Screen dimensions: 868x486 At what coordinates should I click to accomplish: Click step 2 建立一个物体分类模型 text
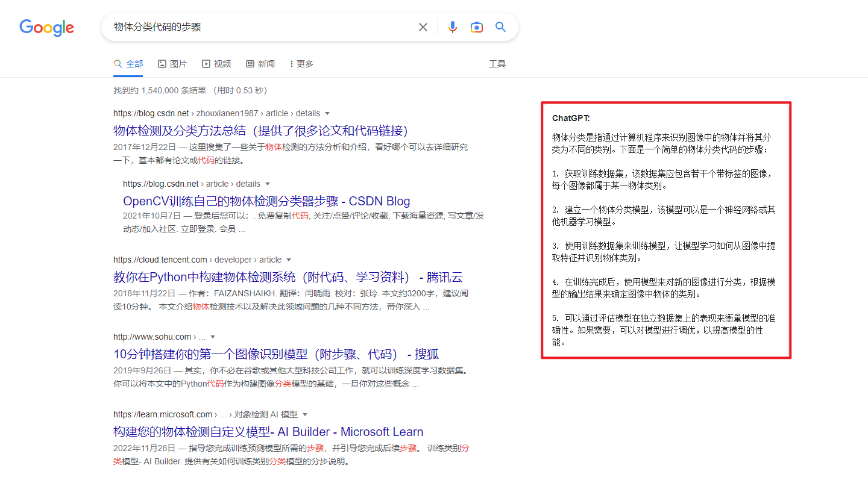[x=664, y=216]
